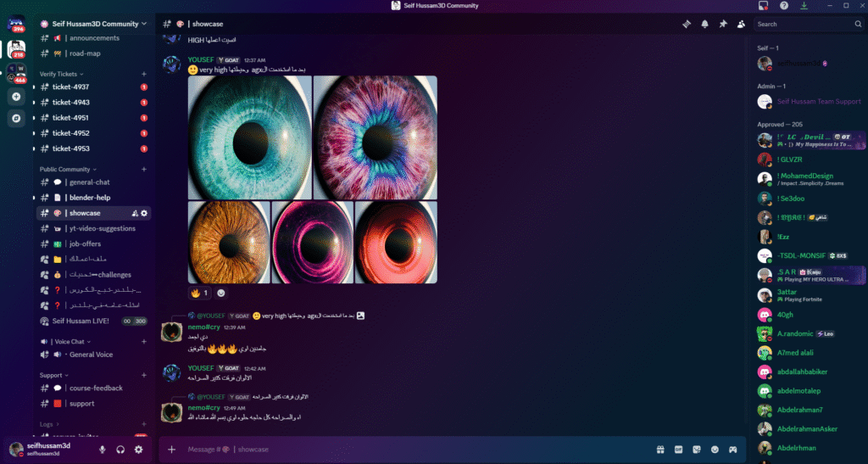
Task: Show pinned messages with pin icon
Action: pos(723,24)
